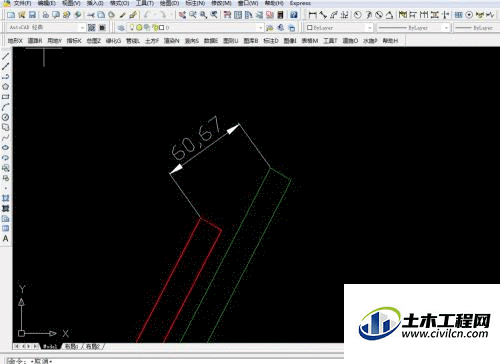Redo action with the Redo arrow

point(162,15)
